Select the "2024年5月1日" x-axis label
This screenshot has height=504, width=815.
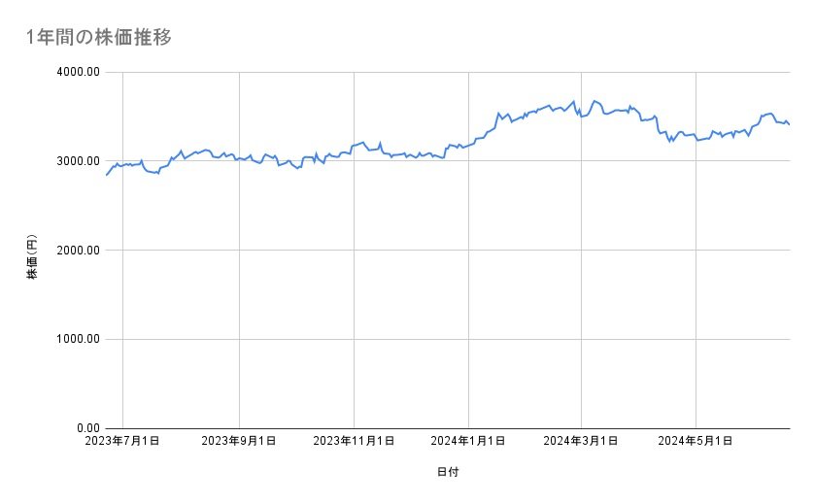[x=696, y=441]
